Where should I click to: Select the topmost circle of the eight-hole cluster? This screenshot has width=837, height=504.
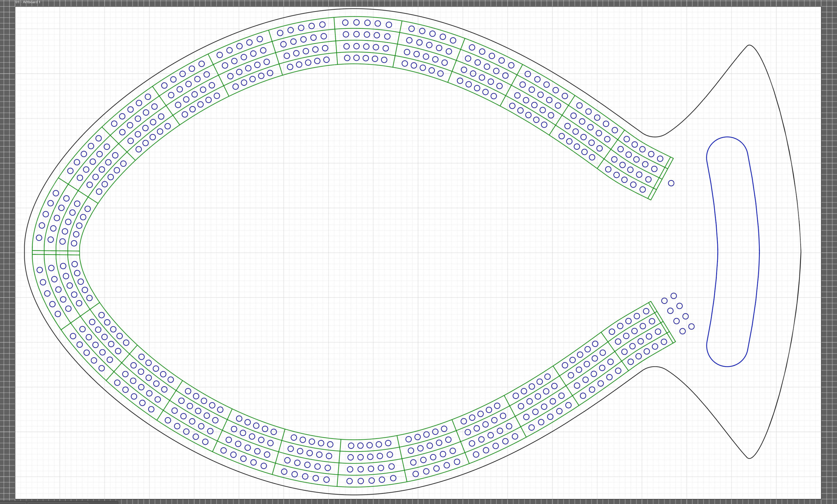(x=674, y=296)
